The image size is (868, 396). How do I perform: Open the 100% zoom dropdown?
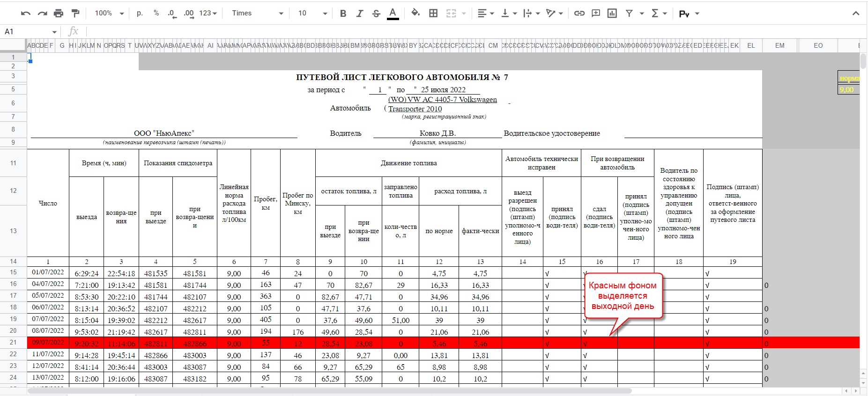point(109,13)
